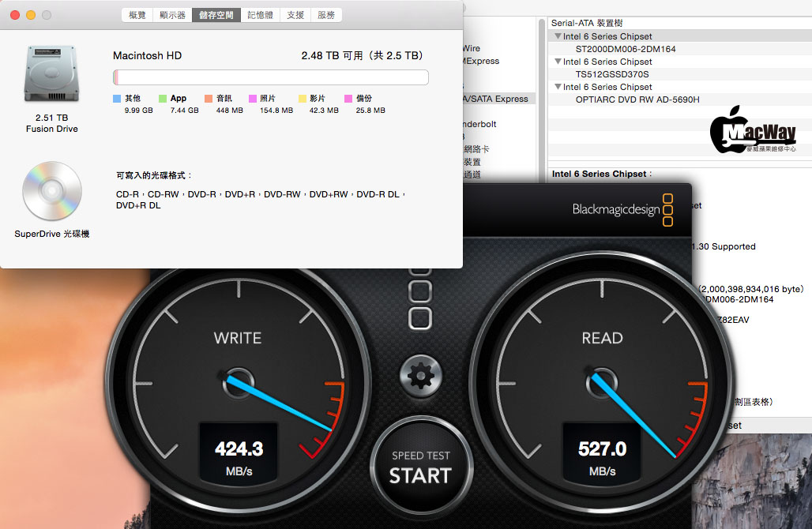Click the orange 音訊 legend swatch
Viewport: 812px width, 529px height.
tap(209, 99)
